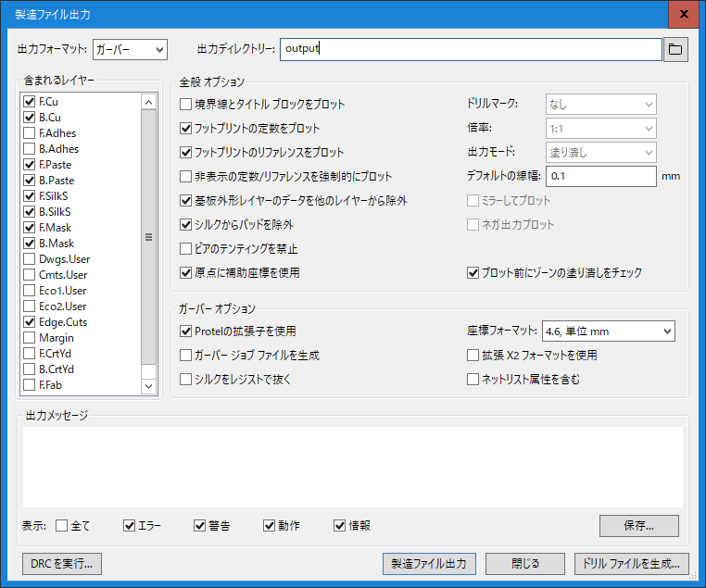
Task: Toggle the 動作 display filter
Action: 270,525
